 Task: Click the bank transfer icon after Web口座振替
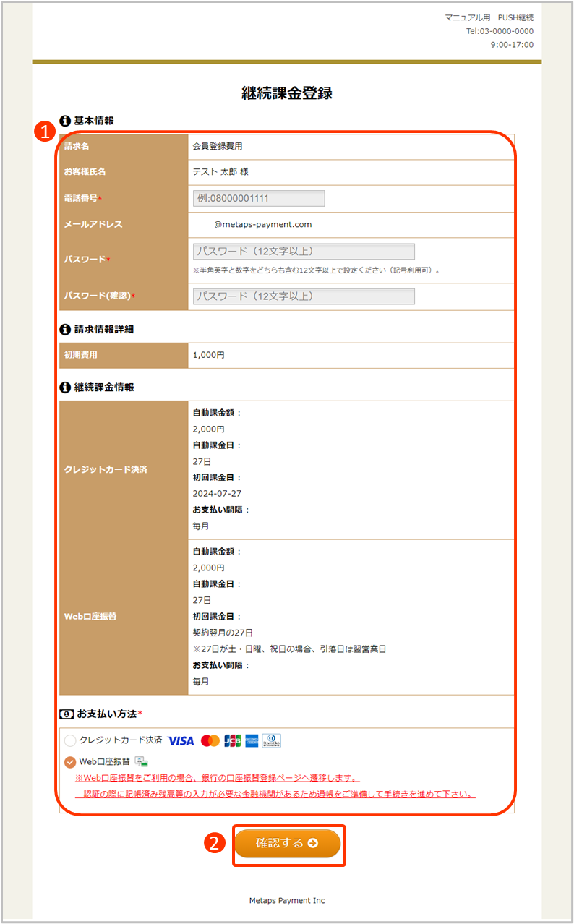point(141,761)
